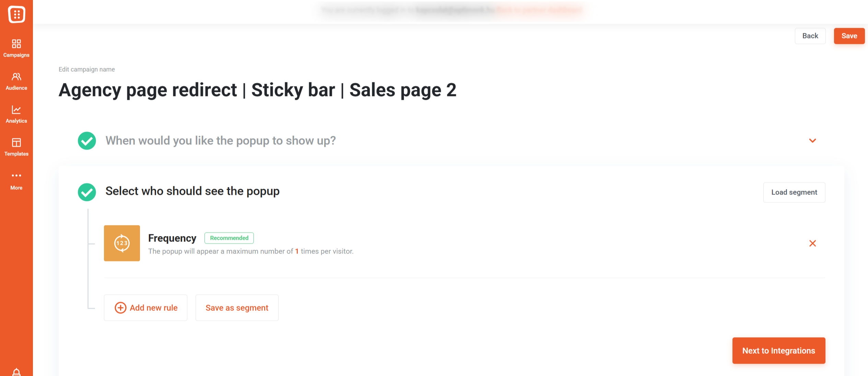Remove the Frequency rule with X

coord(812,244)
